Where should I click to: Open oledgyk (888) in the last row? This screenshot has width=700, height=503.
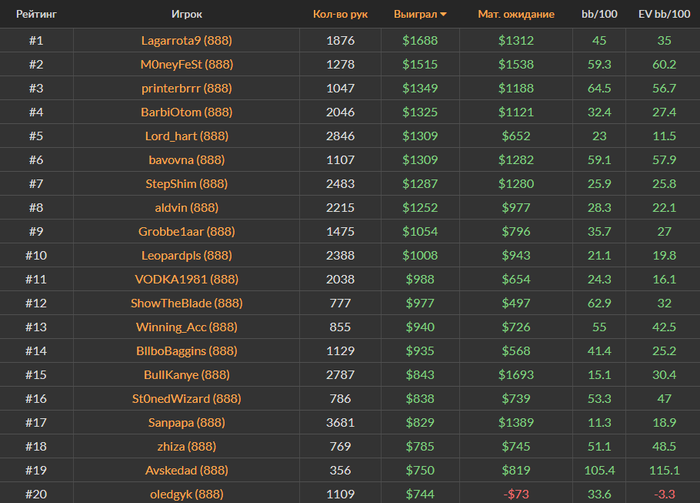point(187,494)
